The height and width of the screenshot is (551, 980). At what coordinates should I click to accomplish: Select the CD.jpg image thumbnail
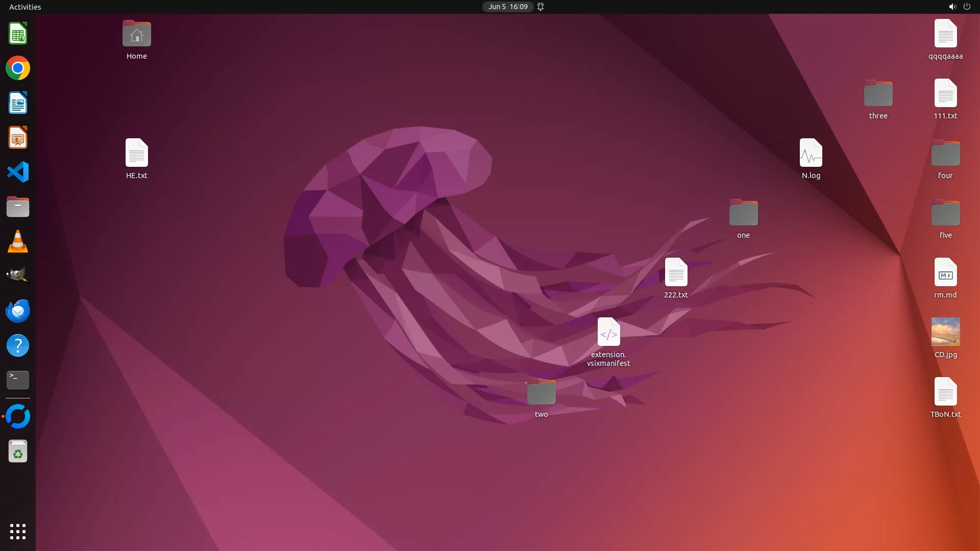click(x=945, y=332)
